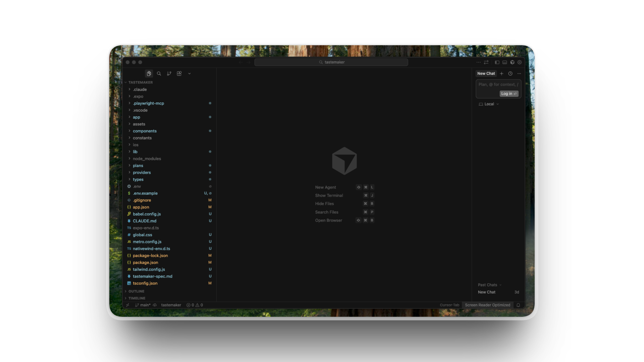This screenshot has width=644, height=362.
Task: Expand more sidebar views chevron
Action: coord(189,73)
